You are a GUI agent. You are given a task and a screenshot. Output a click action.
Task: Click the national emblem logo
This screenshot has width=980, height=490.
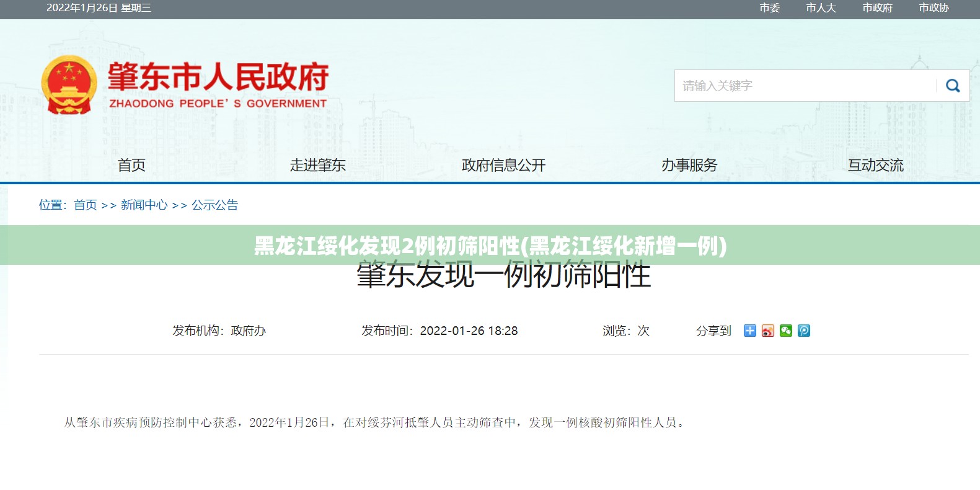69,85
